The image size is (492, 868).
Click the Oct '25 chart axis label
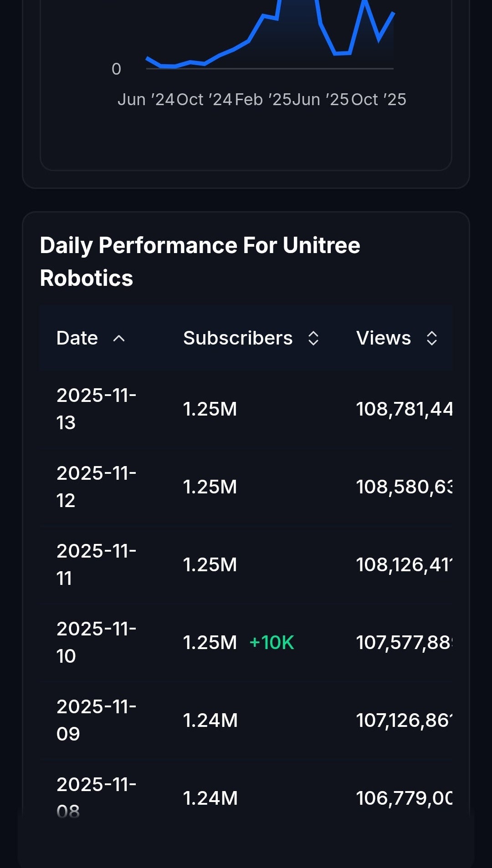[379, 100]
